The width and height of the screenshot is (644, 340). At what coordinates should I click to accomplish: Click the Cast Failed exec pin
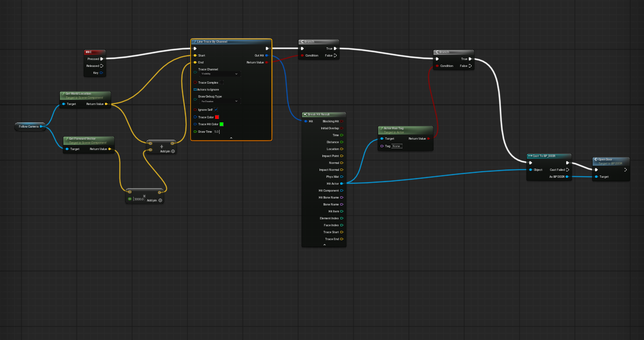tap(567, 170)
